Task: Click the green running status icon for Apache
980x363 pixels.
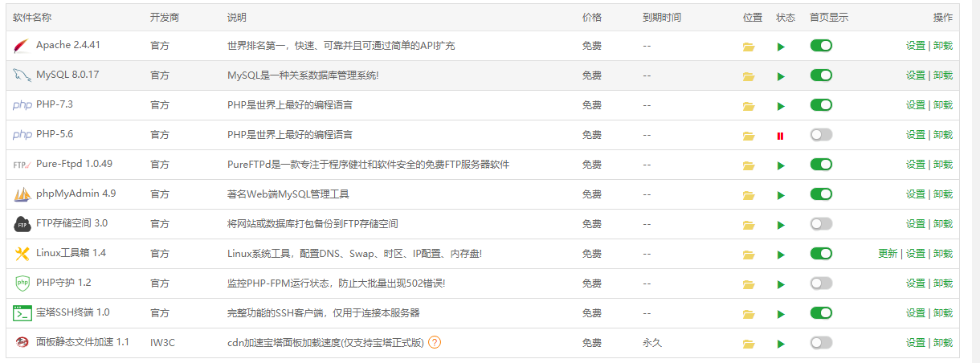Action: (781, 47)
